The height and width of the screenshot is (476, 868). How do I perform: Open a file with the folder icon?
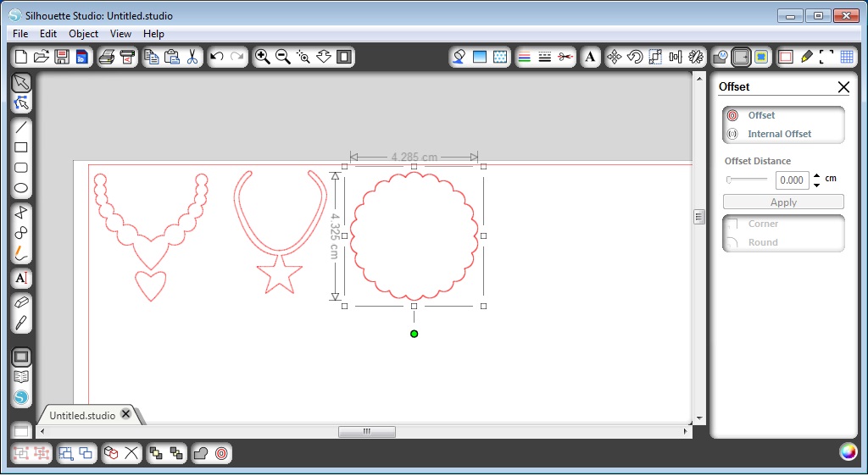(42, 57)
